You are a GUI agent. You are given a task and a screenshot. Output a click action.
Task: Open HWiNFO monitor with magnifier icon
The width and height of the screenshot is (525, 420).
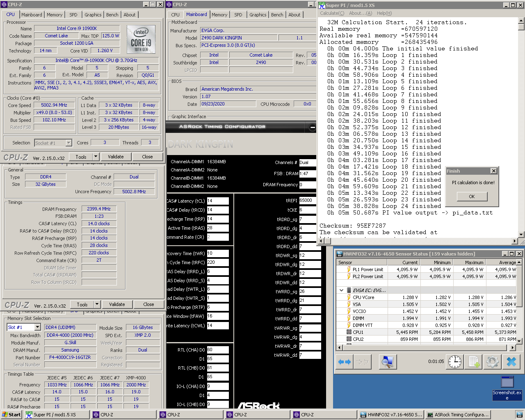(387, 362)
